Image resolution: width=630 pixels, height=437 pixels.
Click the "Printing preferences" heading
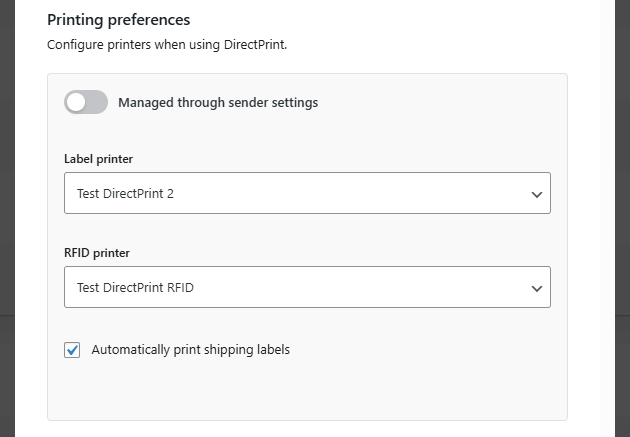pos(118,19)
